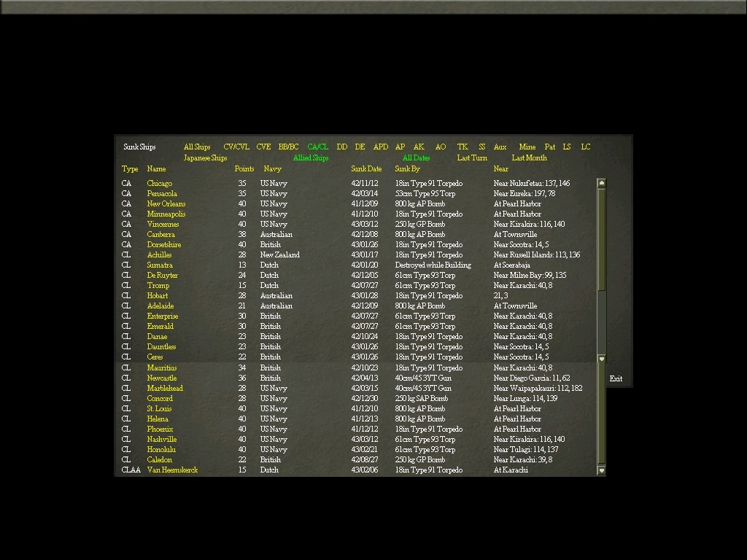Select the All Ships filter

197,147
